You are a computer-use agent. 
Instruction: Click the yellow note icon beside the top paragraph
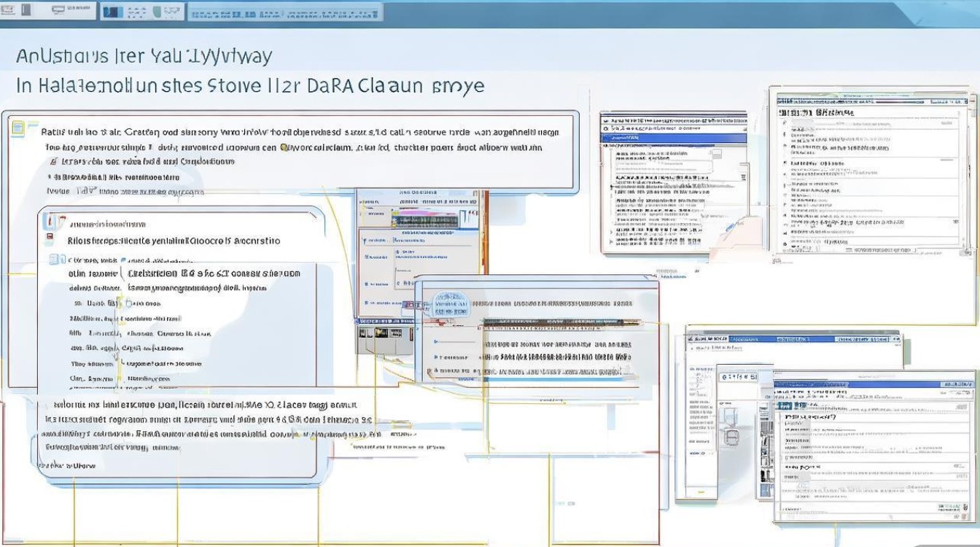pos(19,128)
